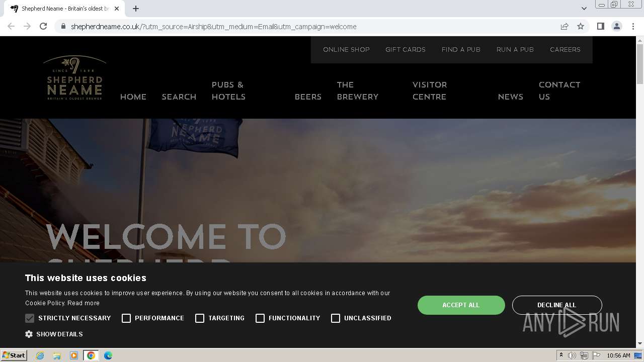Open the Careers link
Viewport: 644px width, 362px height.
[565, 49]
